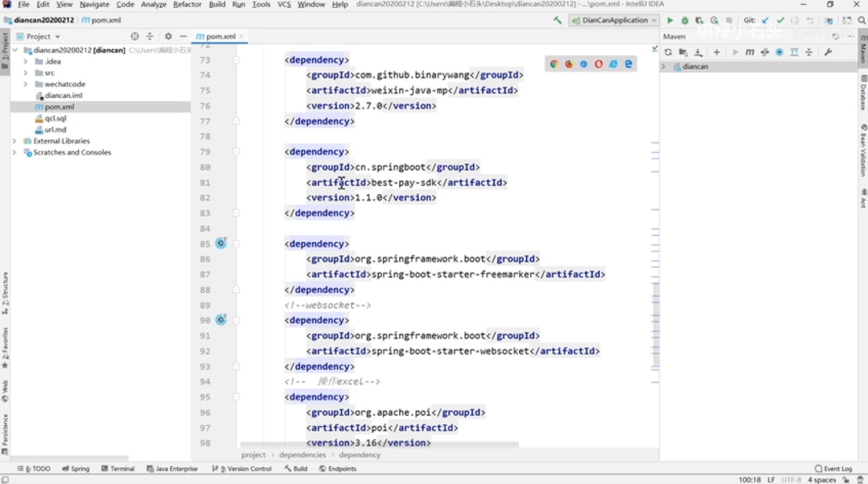Open DianCanApplication run configuration dropdown

(x=614, y=20)
